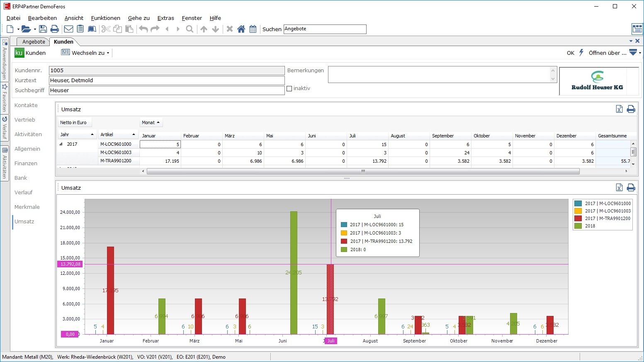
Task: Print the Umsatz chart via printer icon
Action: point(631,188)
